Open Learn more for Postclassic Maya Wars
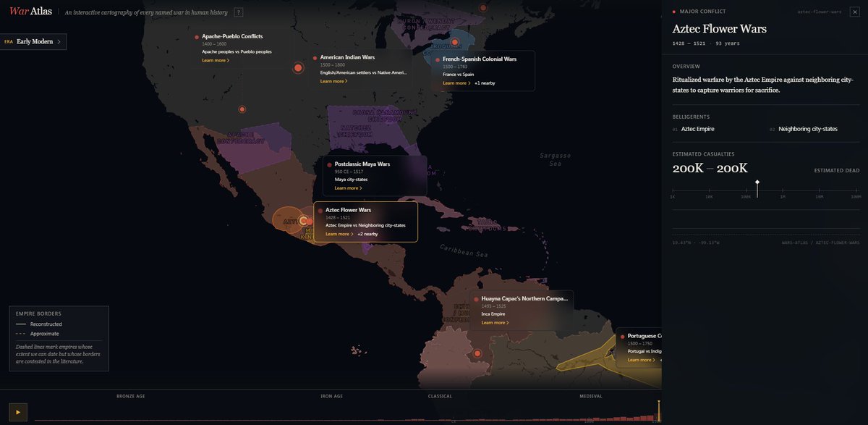The width and height of the screenshot is (868, 425). [348, 188]
